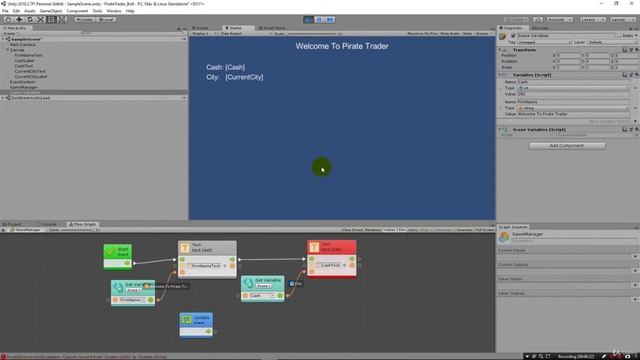Collapse the Canvas hierarchy node
640x360 pixels.
8,50
